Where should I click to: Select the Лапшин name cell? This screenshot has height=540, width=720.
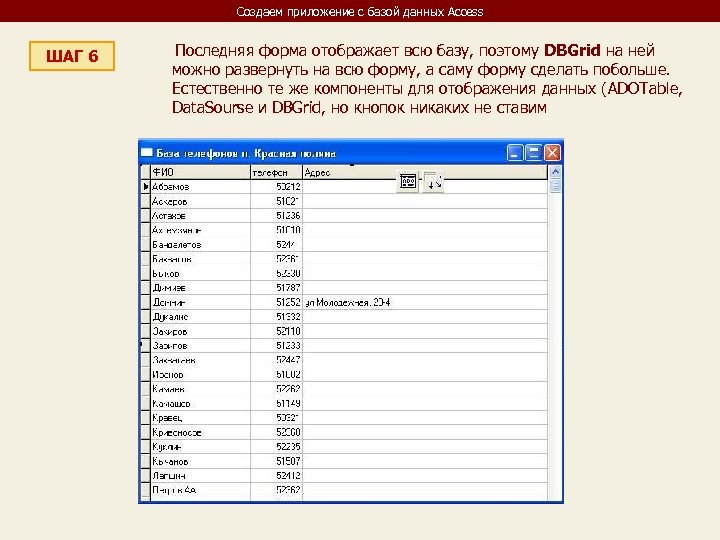(x=201, y=475)
